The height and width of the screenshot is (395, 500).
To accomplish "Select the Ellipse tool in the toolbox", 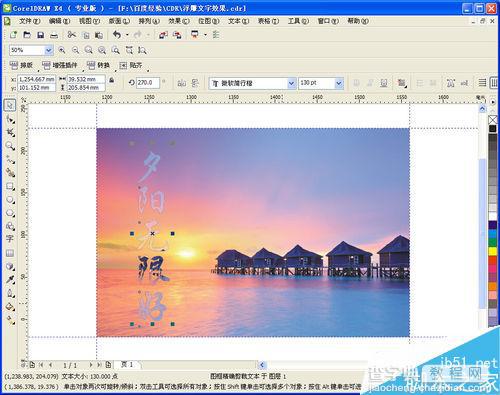I will 10,199.
